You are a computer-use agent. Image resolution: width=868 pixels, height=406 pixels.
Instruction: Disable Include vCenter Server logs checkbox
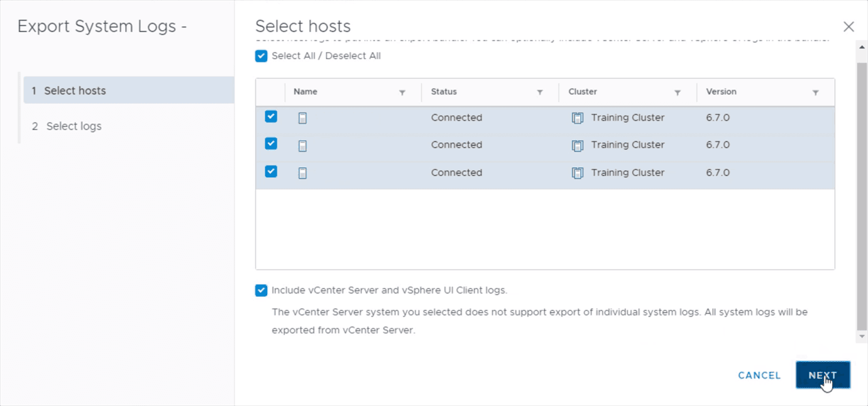tap(261, 290)
